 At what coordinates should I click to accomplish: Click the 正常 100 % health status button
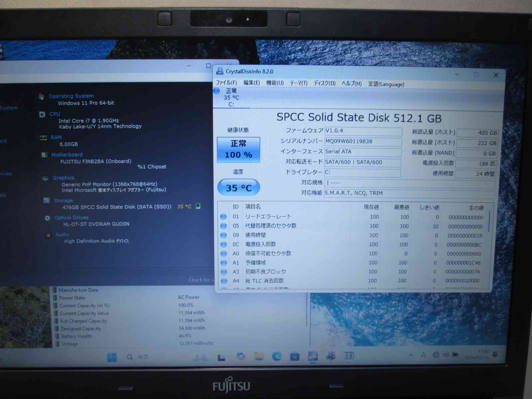(238, 150)
